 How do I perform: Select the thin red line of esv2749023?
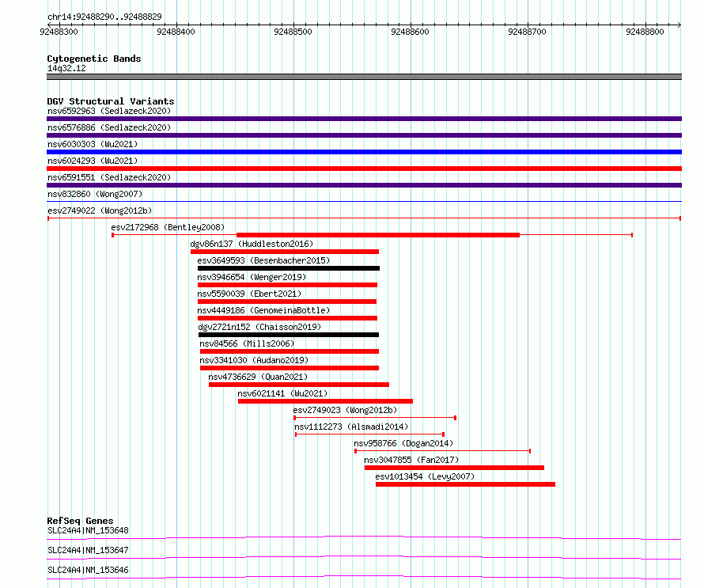click(375, 418)
